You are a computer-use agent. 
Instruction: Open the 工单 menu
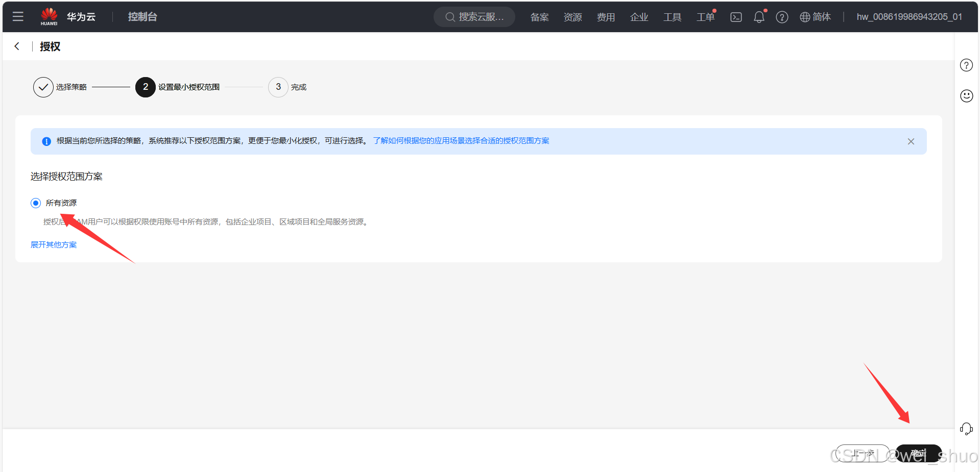[705, 17]
